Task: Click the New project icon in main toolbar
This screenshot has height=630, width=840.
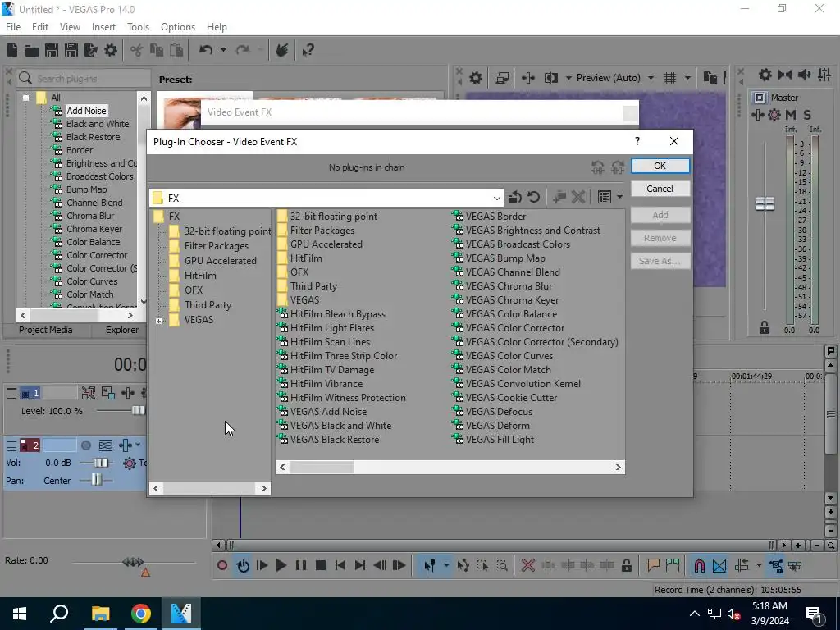Action: click(11, 50)
